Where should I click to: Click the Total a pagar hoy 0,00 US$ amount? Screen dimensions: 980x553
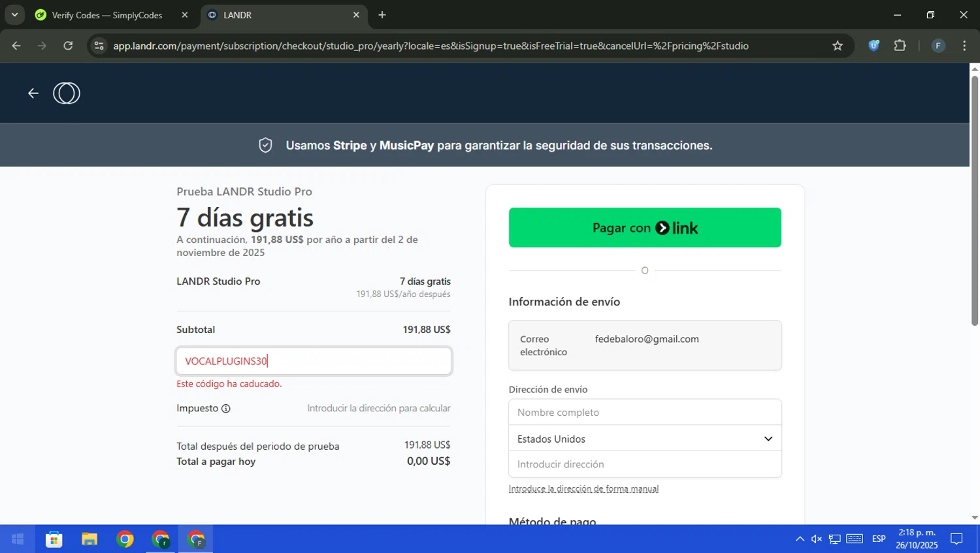pos(429,461)
